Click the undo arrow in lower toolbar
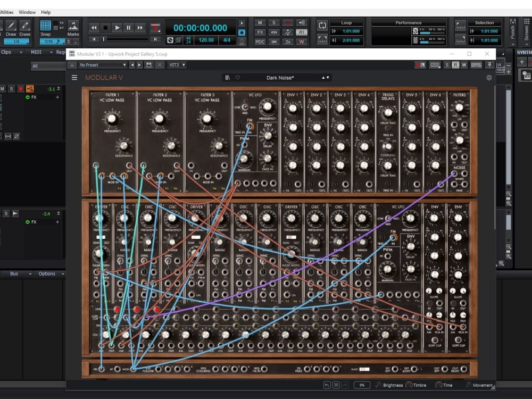 327,385
